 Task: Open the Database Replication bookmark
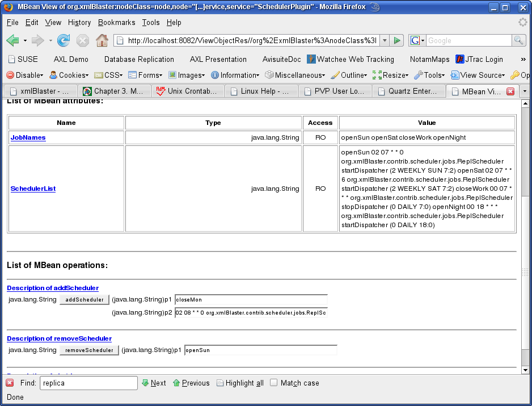click(139, 59)
